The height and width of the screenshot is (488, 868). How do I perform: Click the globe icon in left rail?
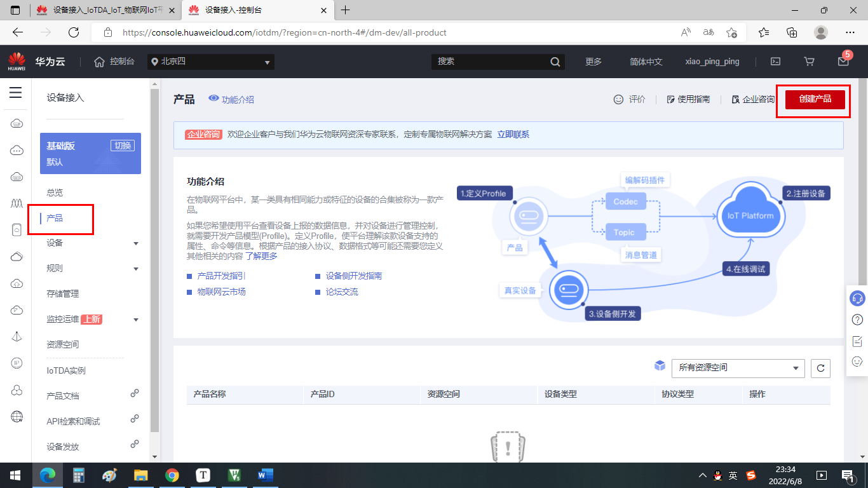click(x=17, y=416)
